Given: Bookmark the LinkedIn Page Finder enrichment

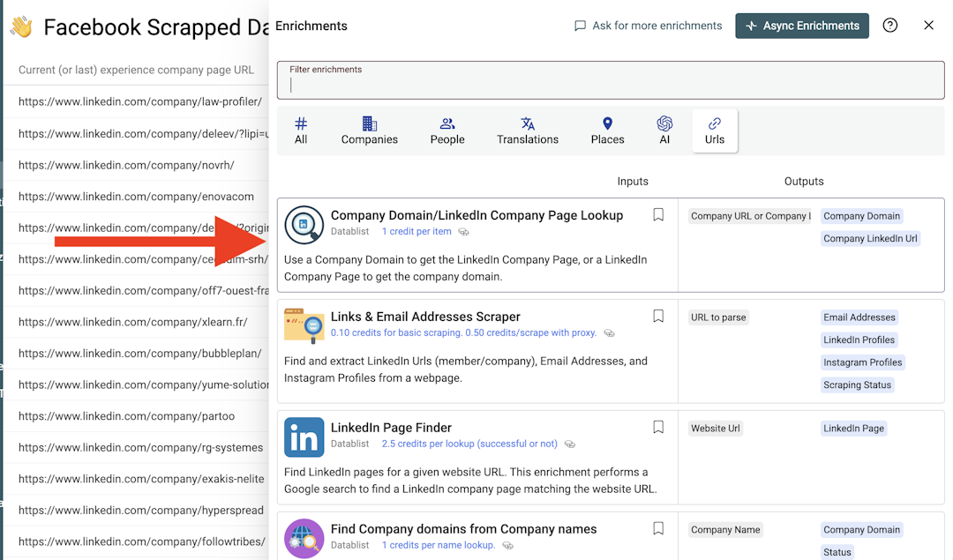Looking at the screenshot, I should [x=657, y=426].
